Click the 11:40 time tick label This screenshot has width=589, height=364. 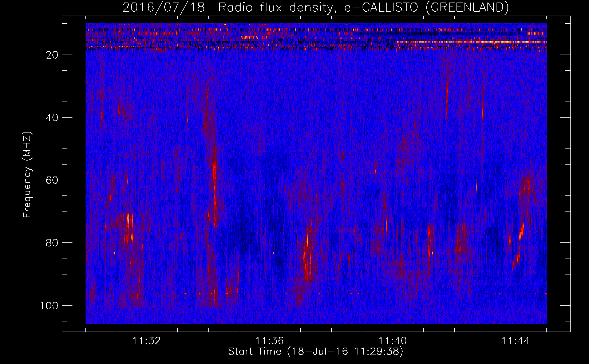(392, 341)
